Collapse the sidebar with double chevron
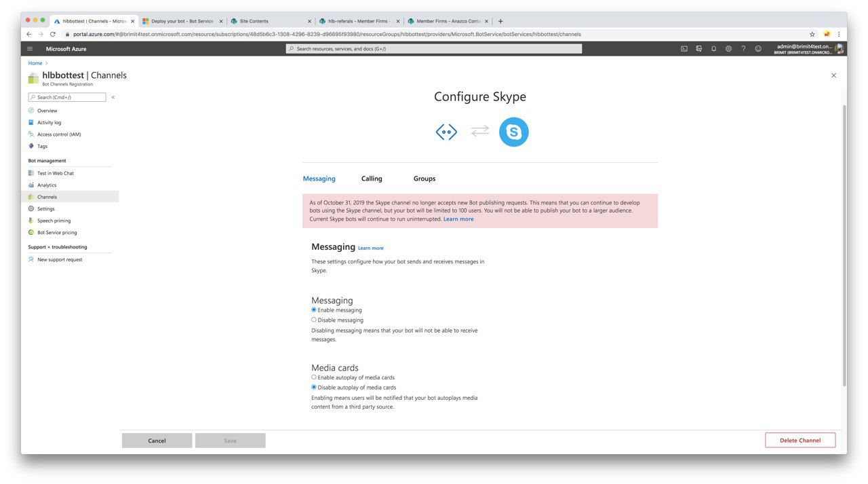The height and width of the screenshot is (484, 868). [113, 97]
